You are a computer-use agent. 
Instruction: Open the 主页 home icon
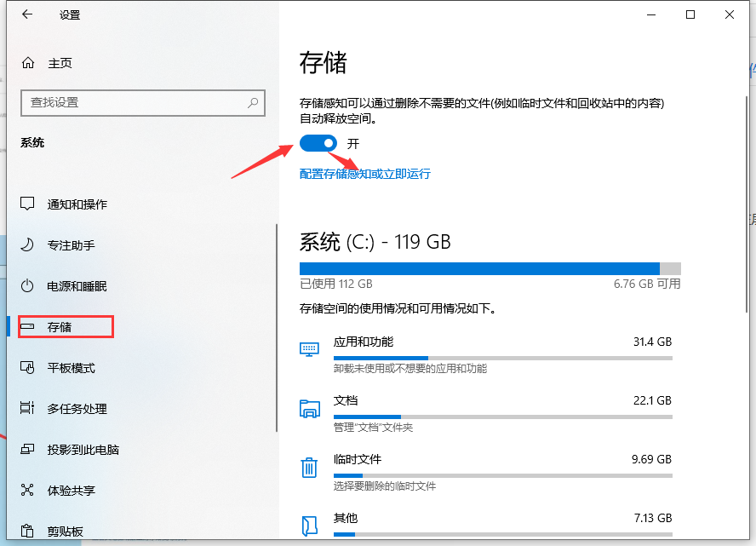[28, 63]
